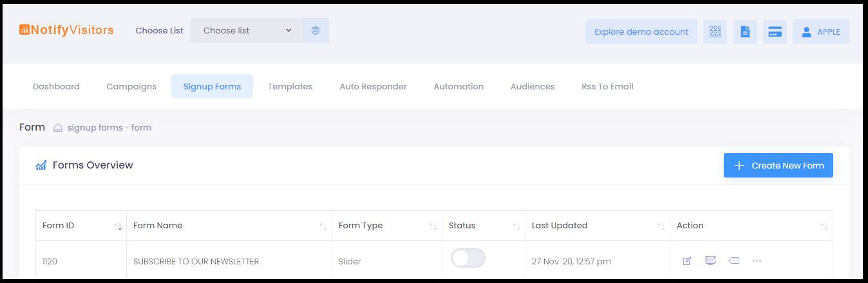Expand the Choose list dropdown
The image size is (868, 283).
click(247, 30)
